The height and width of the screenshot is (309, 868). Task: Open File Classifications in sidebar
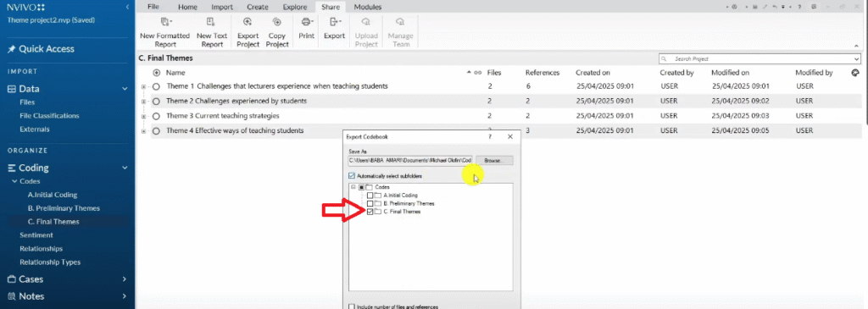tap(49, 116)
